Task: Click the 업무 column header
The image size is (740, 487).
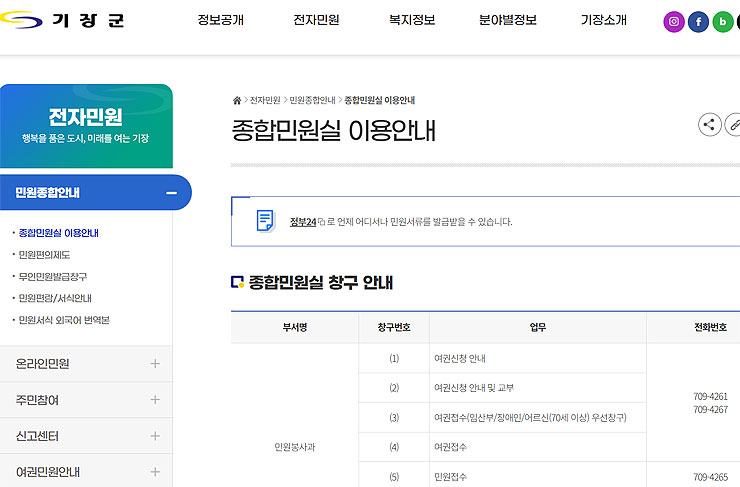Action: coord(538,327)
